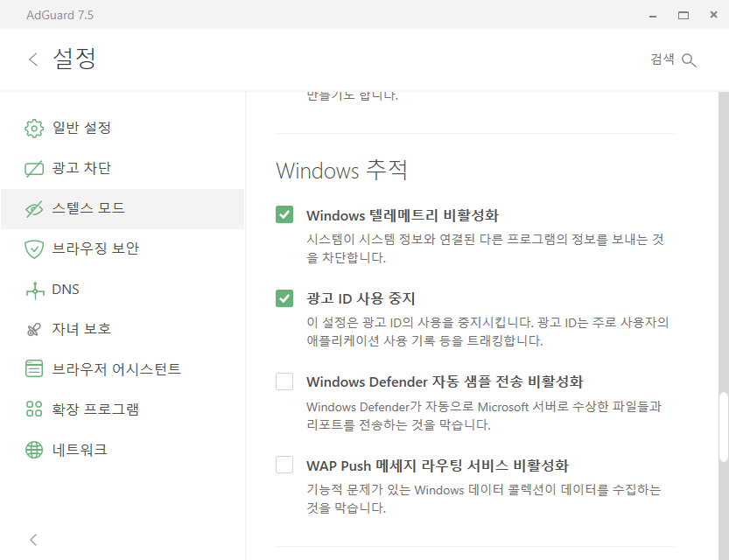Click the 네트워크 globe icon
The width and height of the screenshot is (729, 560).
[x=34, y=450]
